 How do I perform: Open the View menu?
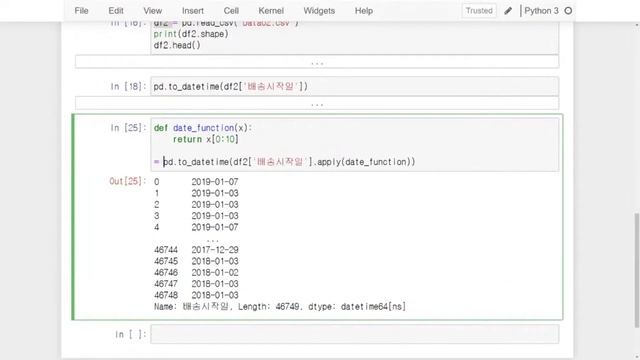click(x=153, y=11)
